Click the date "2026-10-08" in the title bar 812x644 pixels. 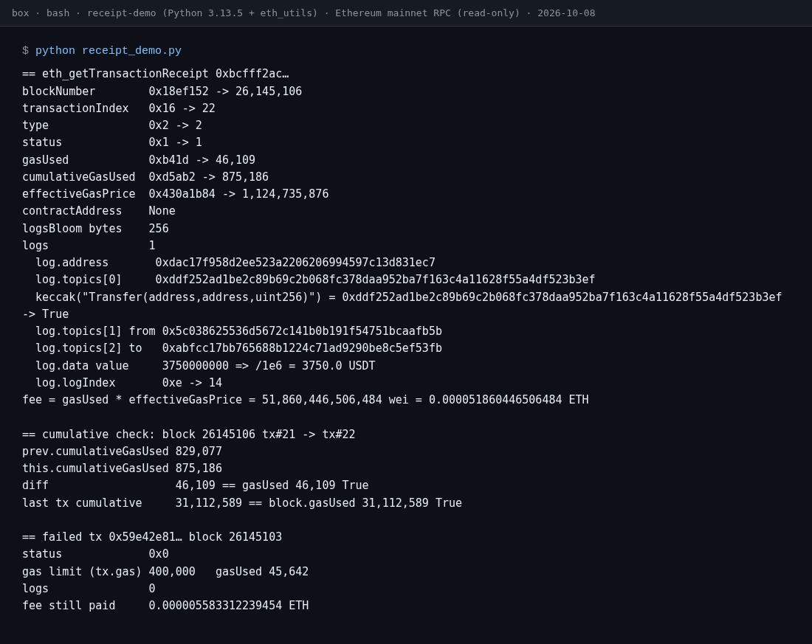click(566, 13)
